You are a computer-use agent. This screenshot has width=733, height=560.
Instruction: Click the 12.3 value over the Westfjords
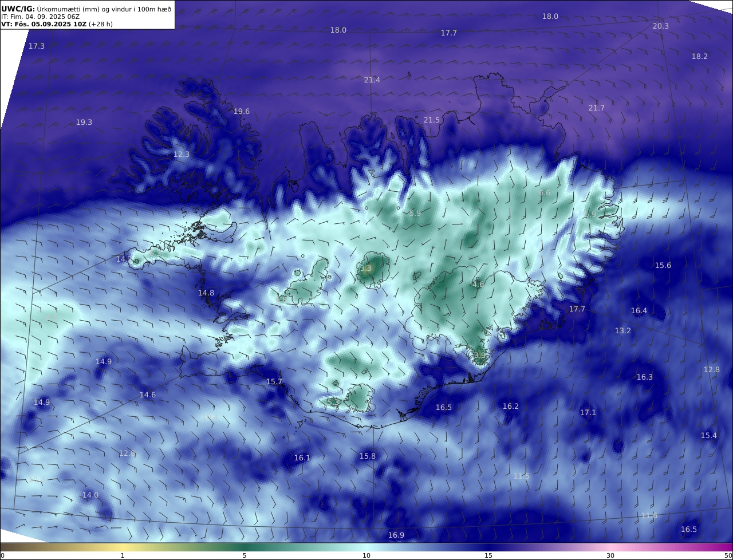pyautogui.click(x=181, y=154)
